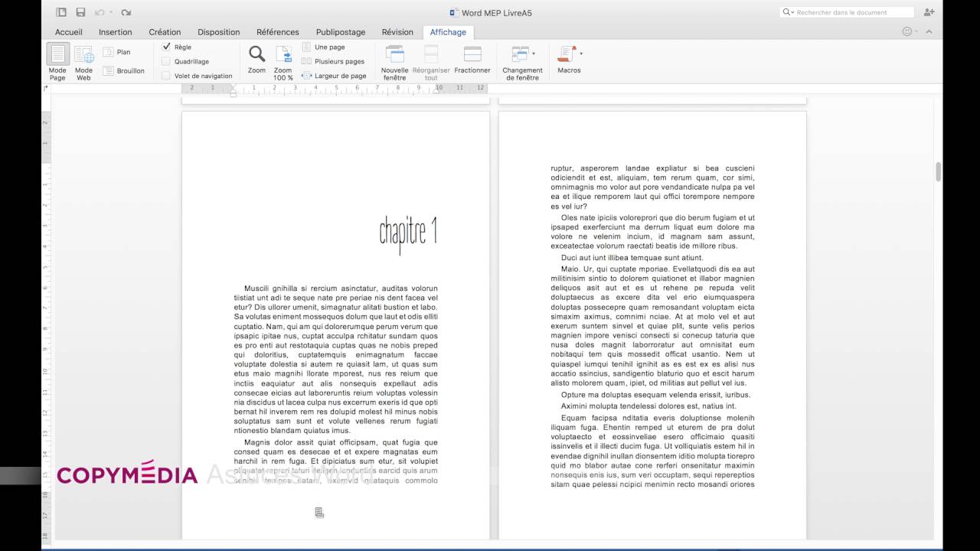Viewport: 980px width, 551px height.
Task: Redo with the circular arrow icon
Action: pos(126,12)
